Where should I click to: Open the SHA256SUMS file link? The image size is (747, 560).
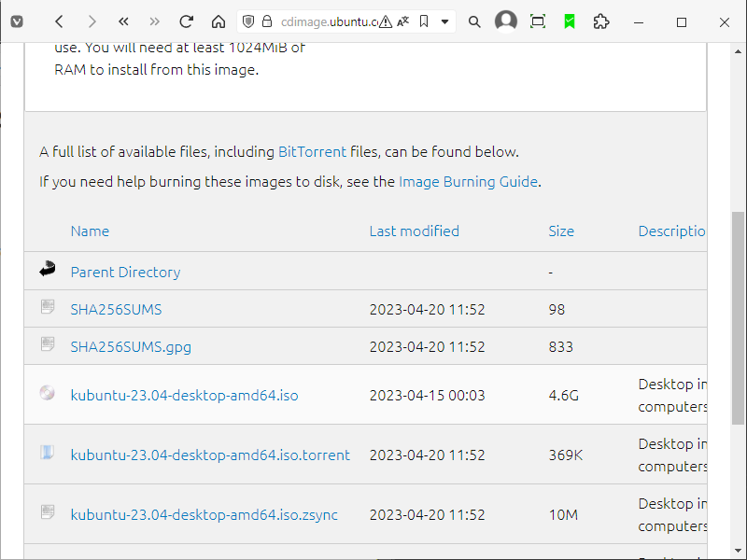pyautogui.click(x=116, y=310)
